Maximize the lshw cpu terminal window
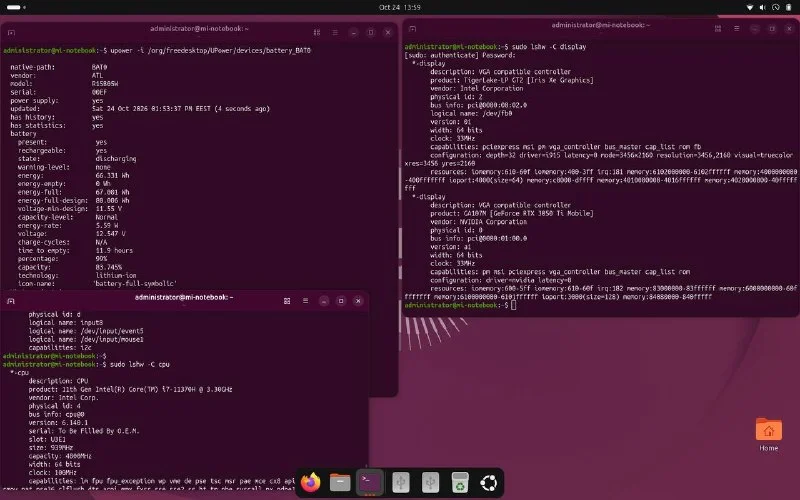The width and height of the screenshot is (800, 500). 341,301
